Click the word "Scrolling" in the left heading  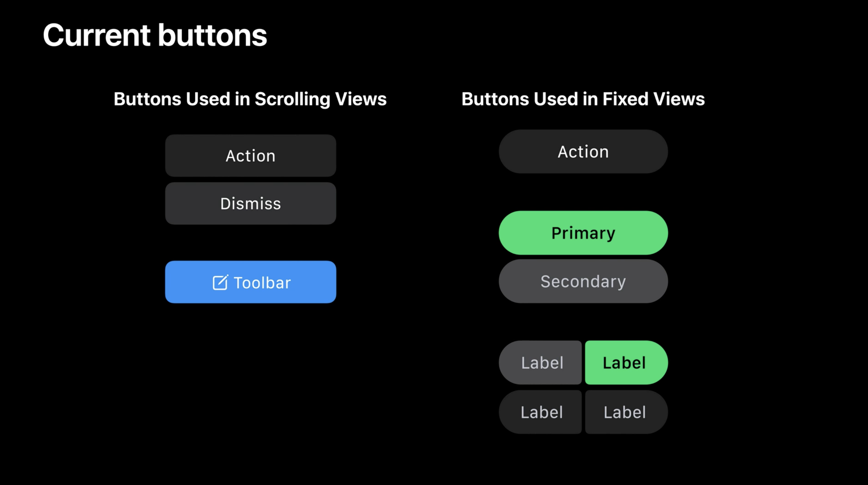point(292,99)
